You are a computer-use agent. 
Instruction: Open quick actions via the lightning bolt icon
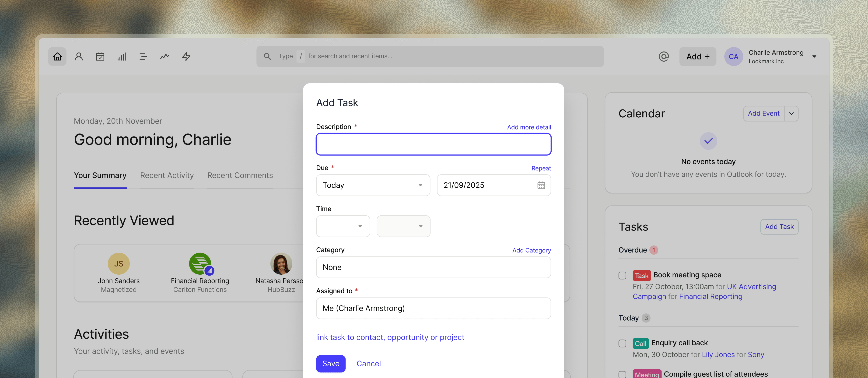(186, 56)
